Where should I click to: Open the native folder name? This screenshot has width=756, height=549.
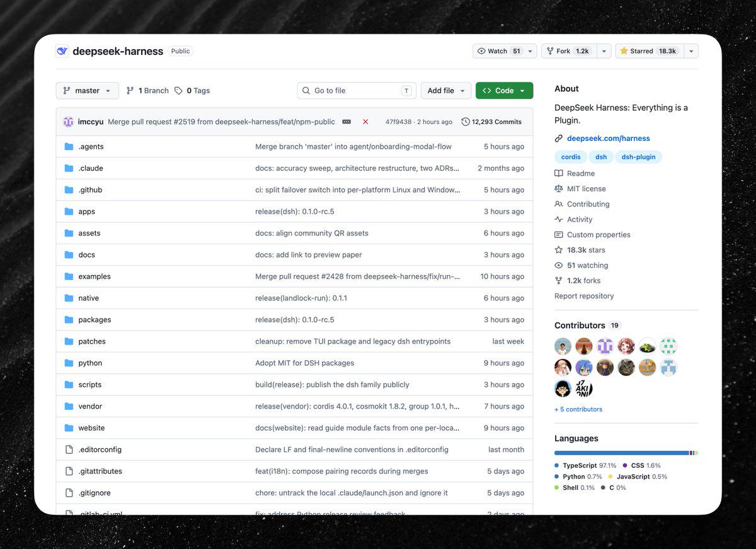pos(89,298)
